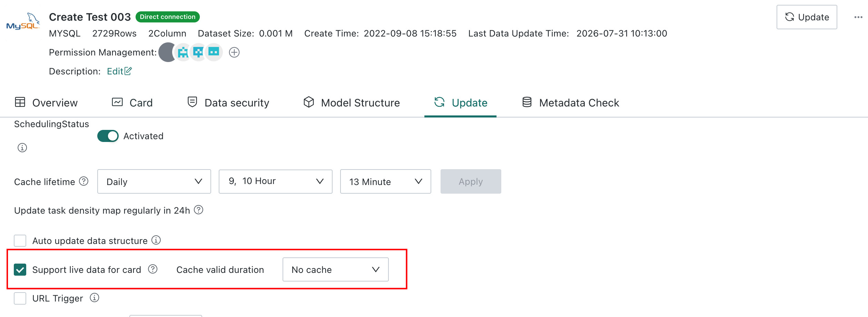Enable Auto update data structure checkbox
This screenshot has width=868, height=317.
[20, 241]
